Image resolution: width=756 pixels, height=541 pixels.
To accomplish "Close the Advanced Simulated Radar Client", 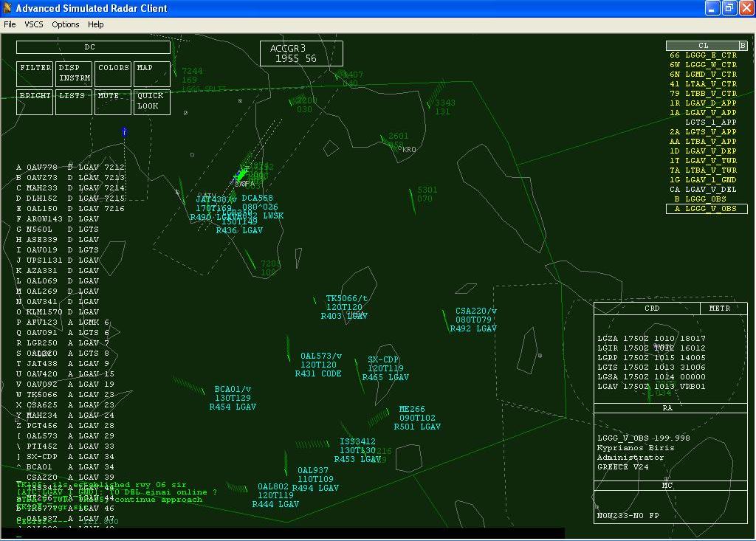I will (746, 7).
